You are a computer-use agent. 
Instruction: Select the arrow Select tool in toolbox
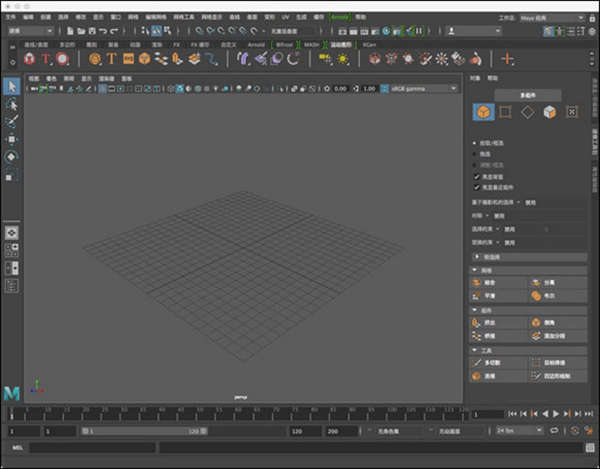click(12, 86)
